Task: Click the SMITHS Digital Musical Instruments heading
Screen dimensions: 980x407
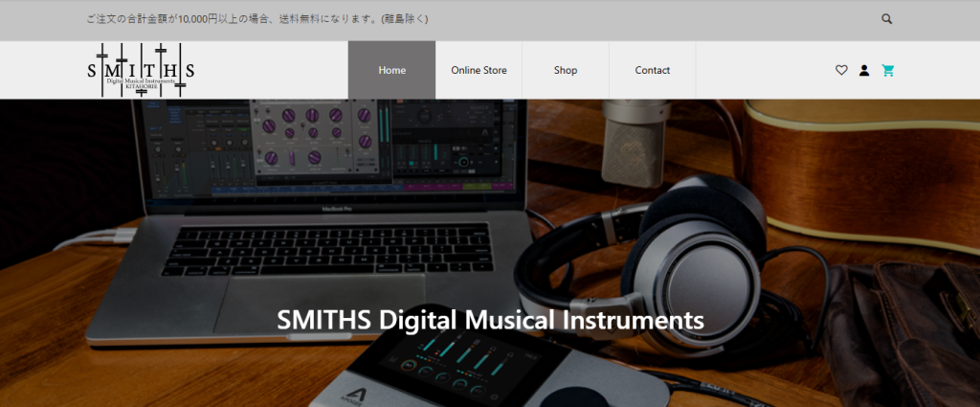Action: [x=490, y=320]
